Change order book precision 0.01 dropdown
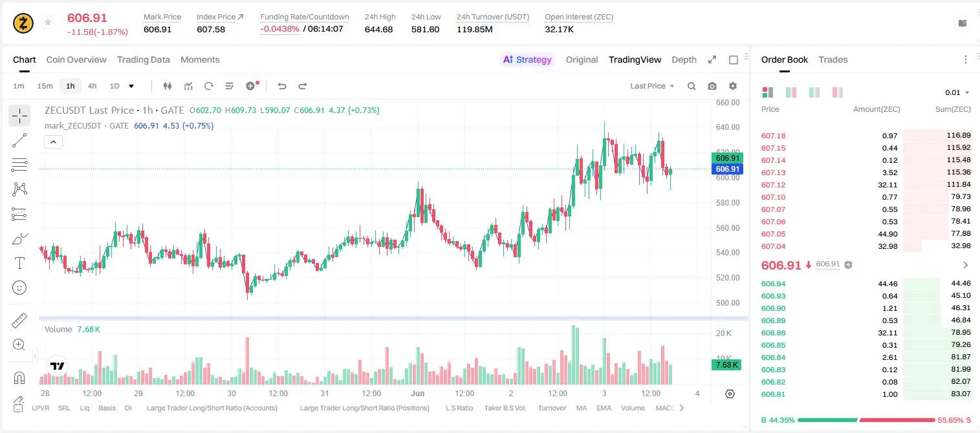980x433 pixels. (x=957, y=92)
